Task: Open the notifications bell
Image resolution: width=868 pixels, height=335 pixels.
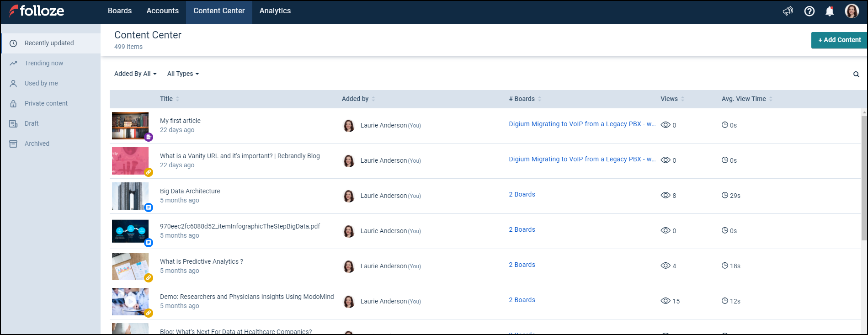Action: (x=830, y=11)
